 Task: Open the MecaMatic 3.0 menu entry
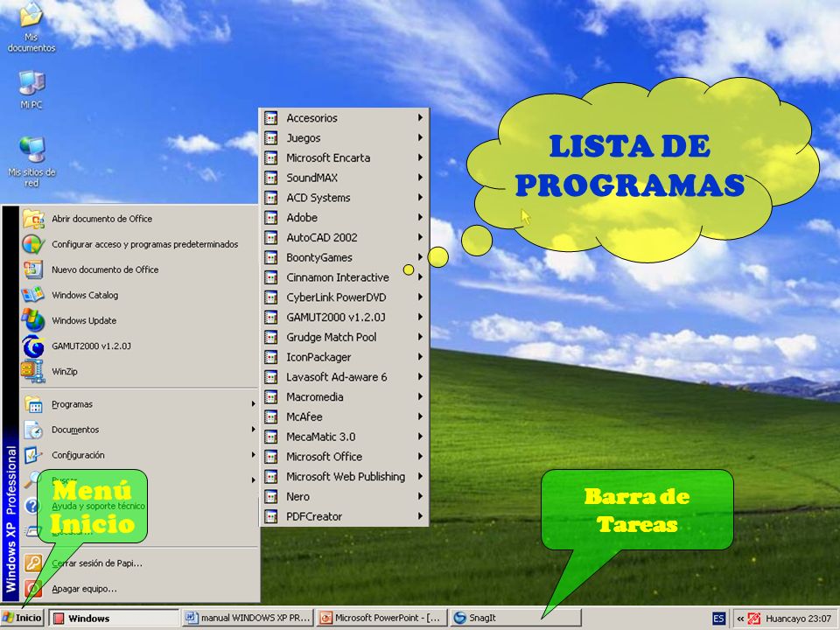(x=345, y=437)
